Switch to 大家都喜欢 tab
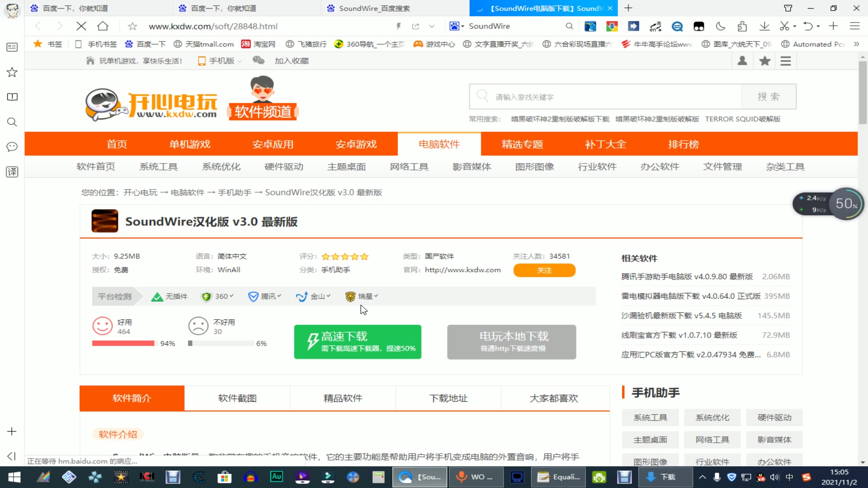This screenshot has height=488, width=868. pyautogui.click(x=554, y=398)
